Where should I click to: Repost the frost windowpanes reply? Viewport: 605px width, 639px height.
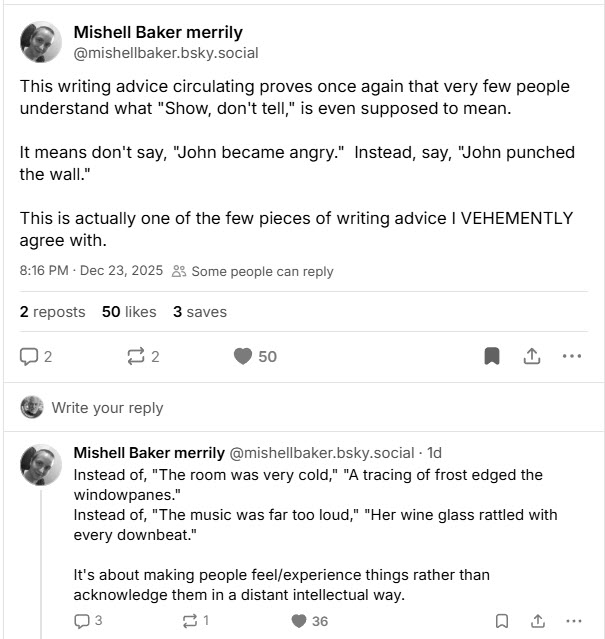[190, 621]
